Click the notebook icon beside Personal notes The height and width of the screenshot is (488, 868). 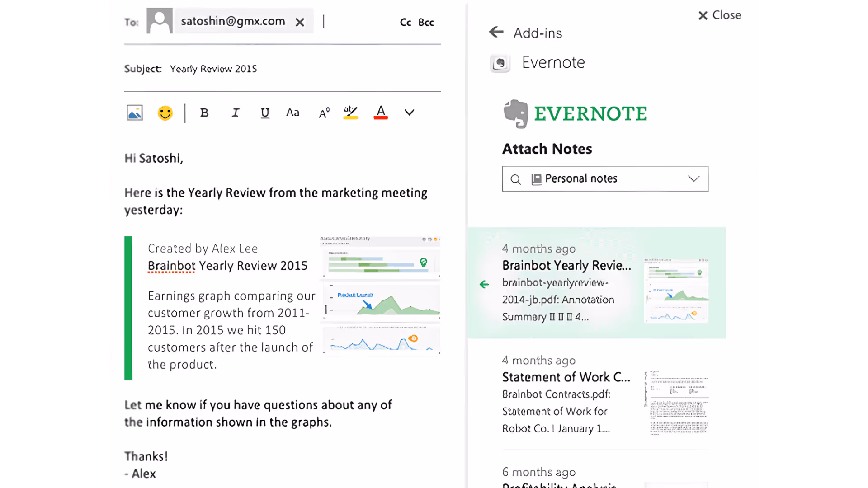pos(536,179)
